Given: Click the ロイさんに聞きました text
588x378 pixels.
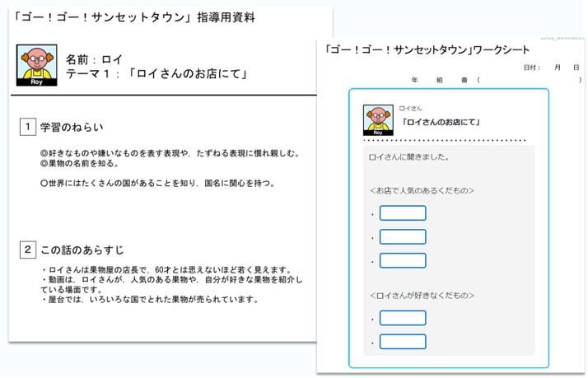Looking at the screenshot, I should tap(408, 156).
